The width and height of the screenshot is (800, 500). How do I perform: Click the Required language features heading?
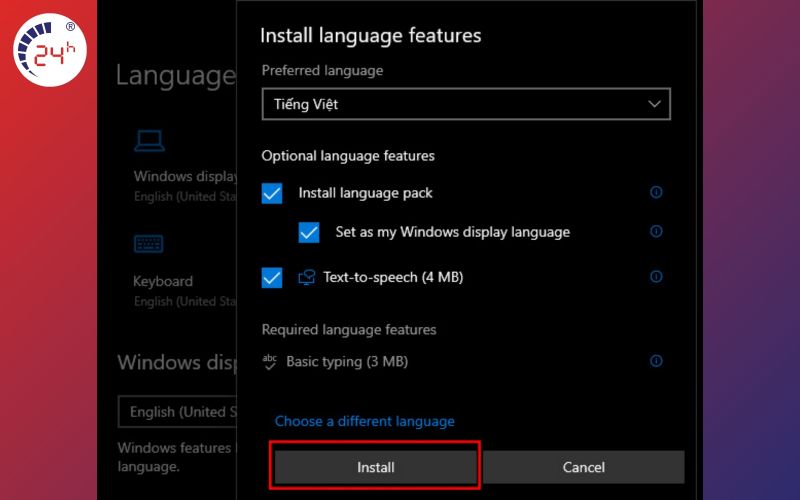click(349, 330)
